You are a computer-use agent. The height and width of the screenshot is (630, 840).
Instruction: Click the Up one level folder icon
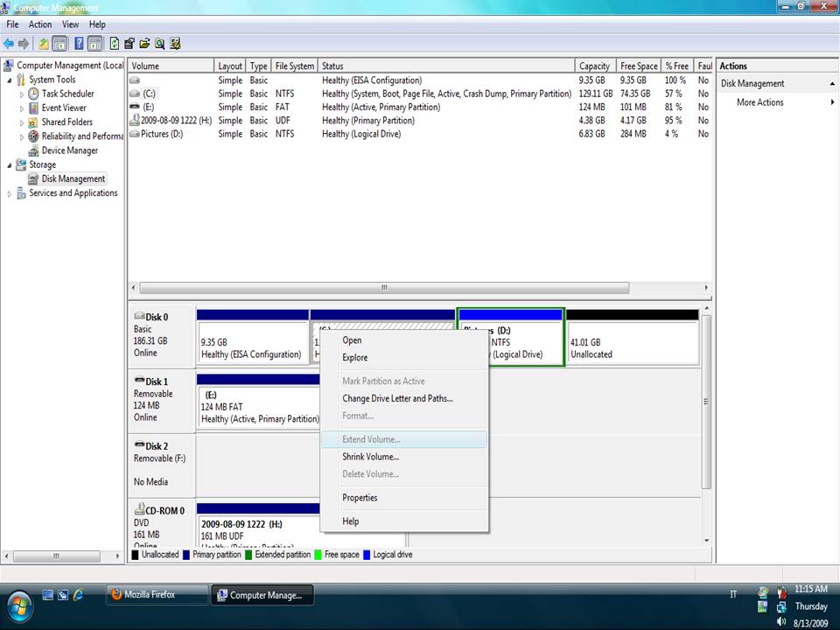(44, 43)
